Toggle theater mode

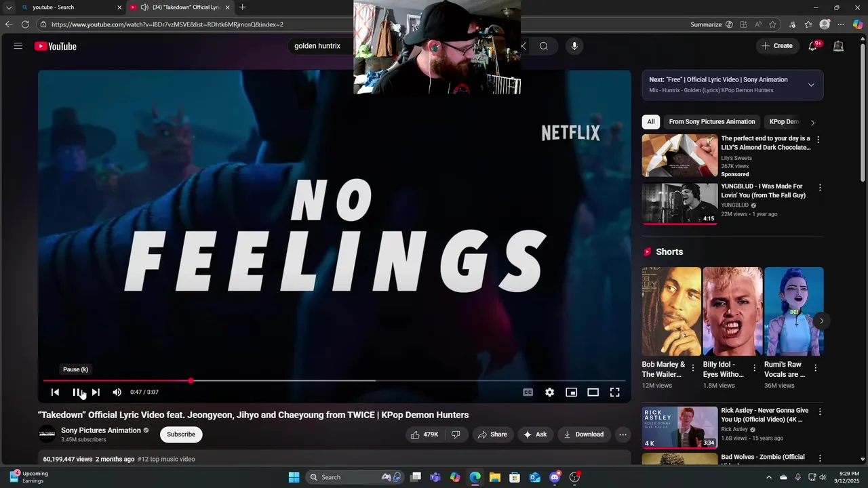coord(593,392)
